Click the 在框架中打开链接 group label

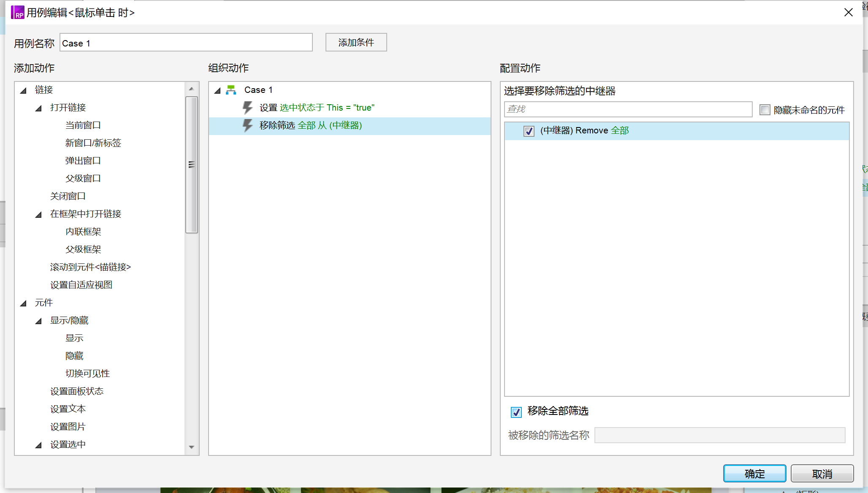click(x=86, y=214)
